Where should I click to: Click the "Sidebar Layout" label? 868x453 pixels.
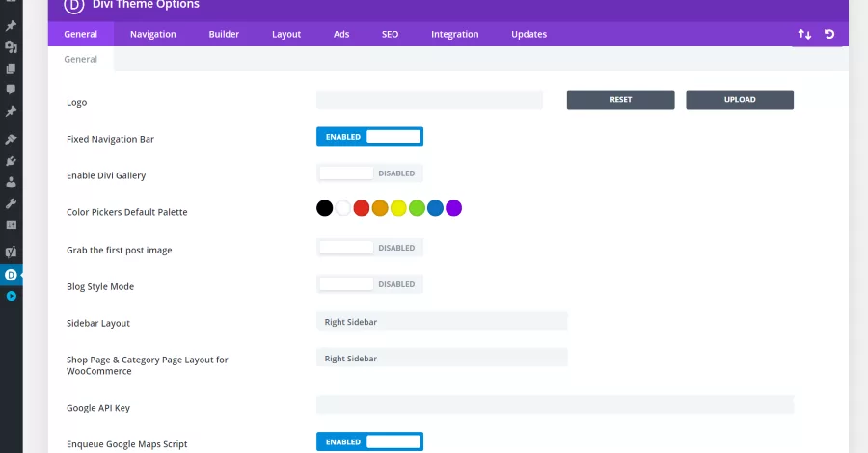pyautogui.click(x=98, y=324)
